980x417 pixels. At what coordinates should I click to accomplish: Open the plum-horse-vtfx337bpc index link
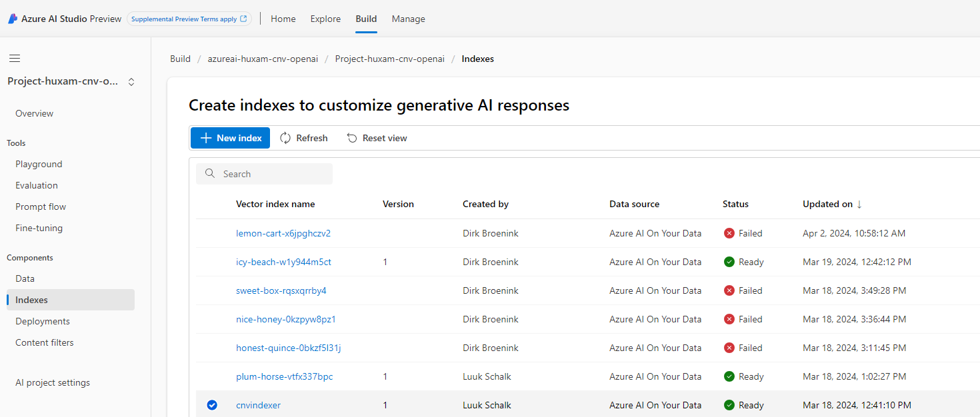point(284,376)
